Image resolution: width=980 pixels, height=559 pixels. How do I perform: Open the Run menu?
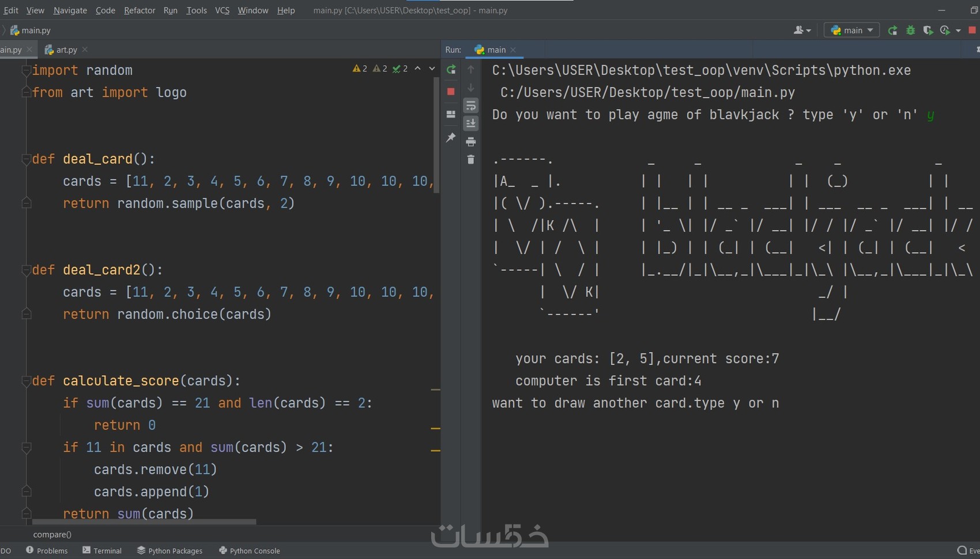171,10
